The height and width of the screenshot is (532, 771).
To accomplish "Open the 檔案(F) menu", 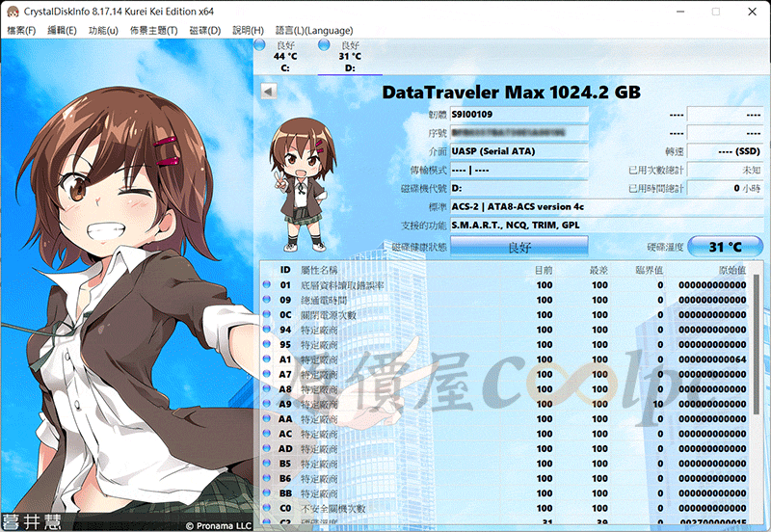I will pyautogui.click(x=21, y=31).
